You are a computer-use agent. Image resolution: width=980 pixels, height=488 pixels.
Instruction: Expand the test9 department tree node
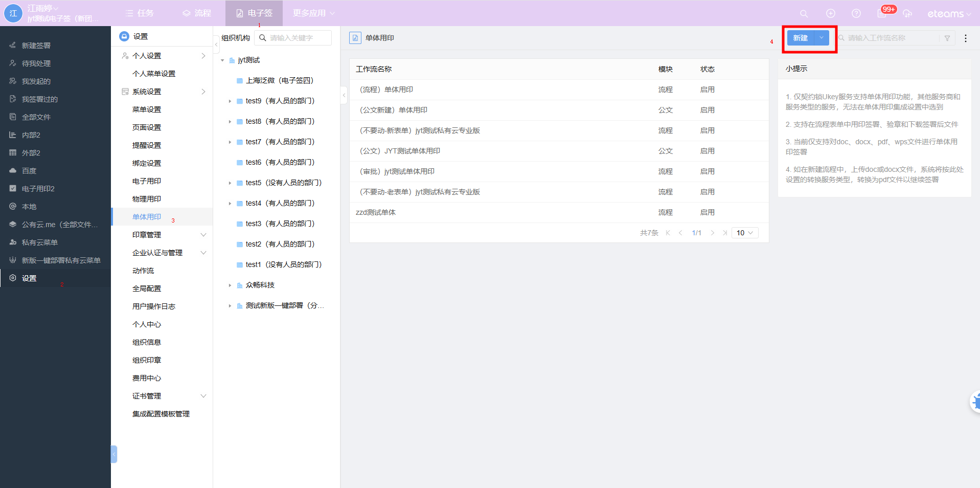(230, 101)
